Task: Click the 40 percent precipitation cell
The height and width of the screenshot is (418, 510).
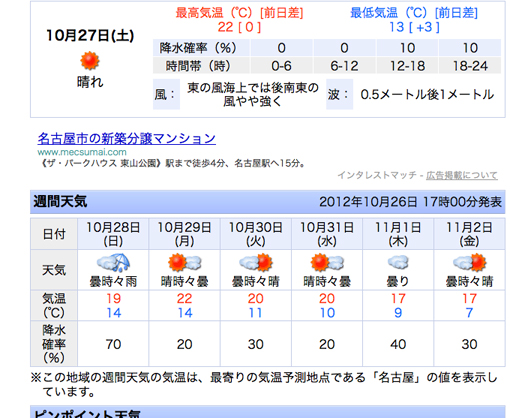Action: 398,344
